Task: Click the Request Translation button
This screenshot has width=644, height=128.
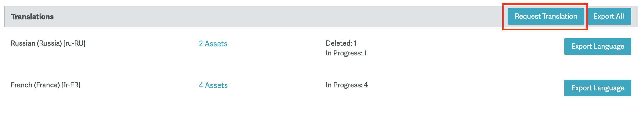Action: [546, 17]
